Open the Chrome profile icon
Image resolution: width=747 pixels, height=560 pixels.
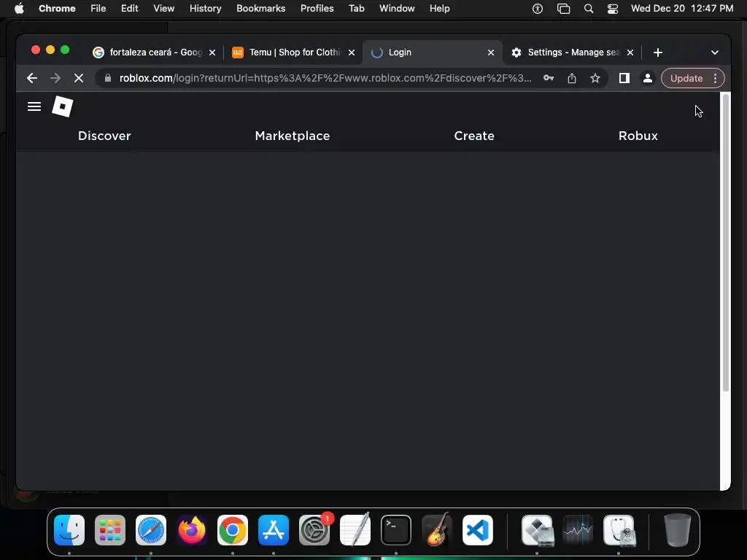click(x=648, y=78)
